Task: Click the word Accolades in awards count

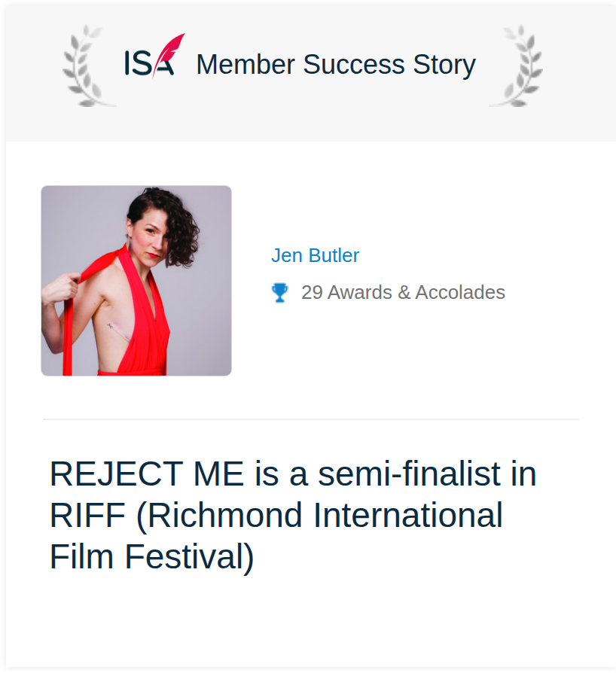Action: pos(460,292)
